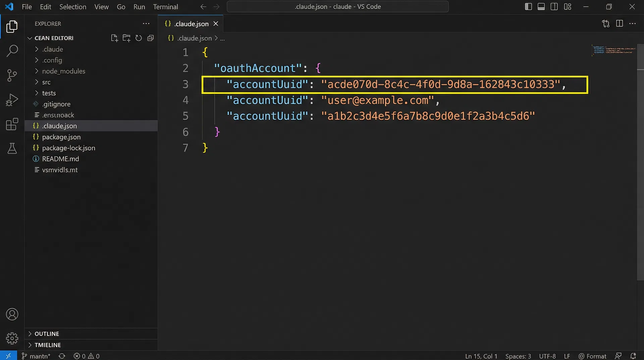Expand the .config folder
Screen dimensions: 644x360
pos(52,60)
